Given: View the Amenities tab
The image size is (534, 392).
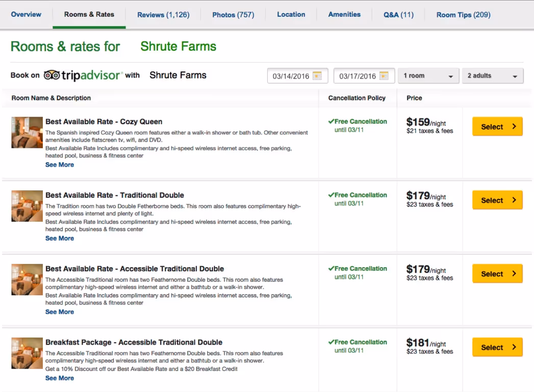Looking at the screenshot, I should 344,15.
